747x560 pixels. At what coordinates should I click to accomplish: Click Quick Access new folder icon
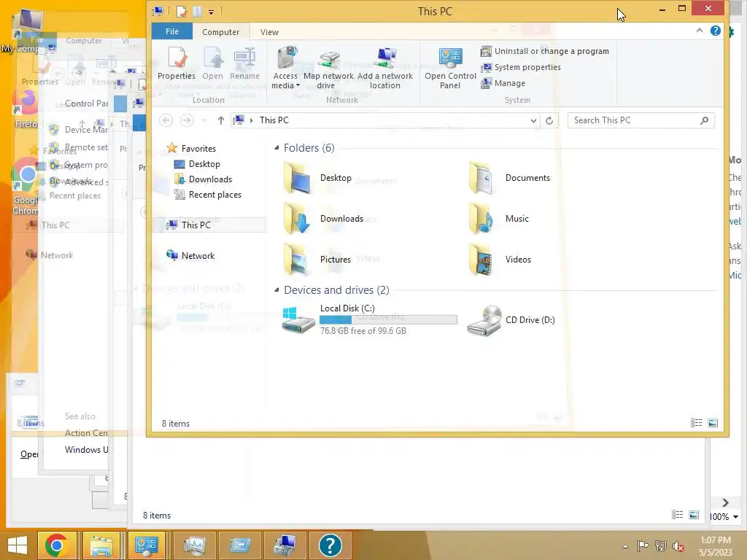tap(197, 12)
